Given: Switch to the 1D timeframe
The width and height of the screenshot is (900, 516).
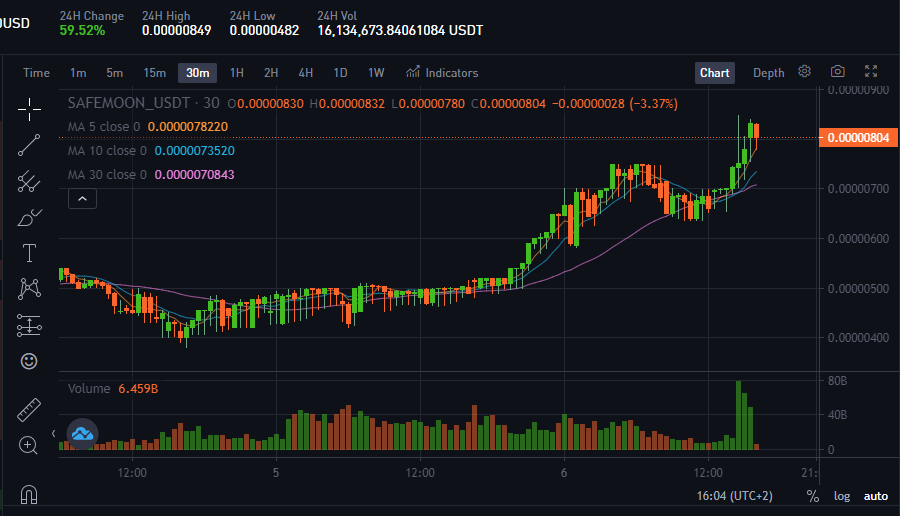Looking at the screenshot, I should click(340, 73).
